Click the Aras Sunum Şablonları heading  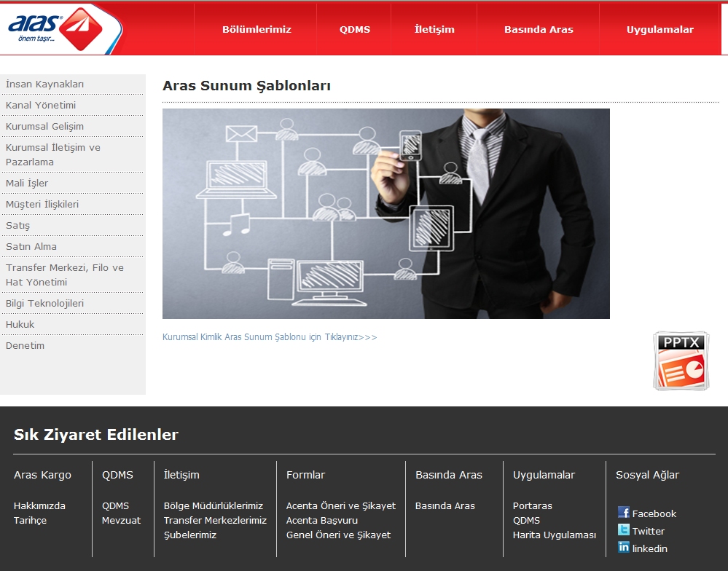click(x=246, y=86)
